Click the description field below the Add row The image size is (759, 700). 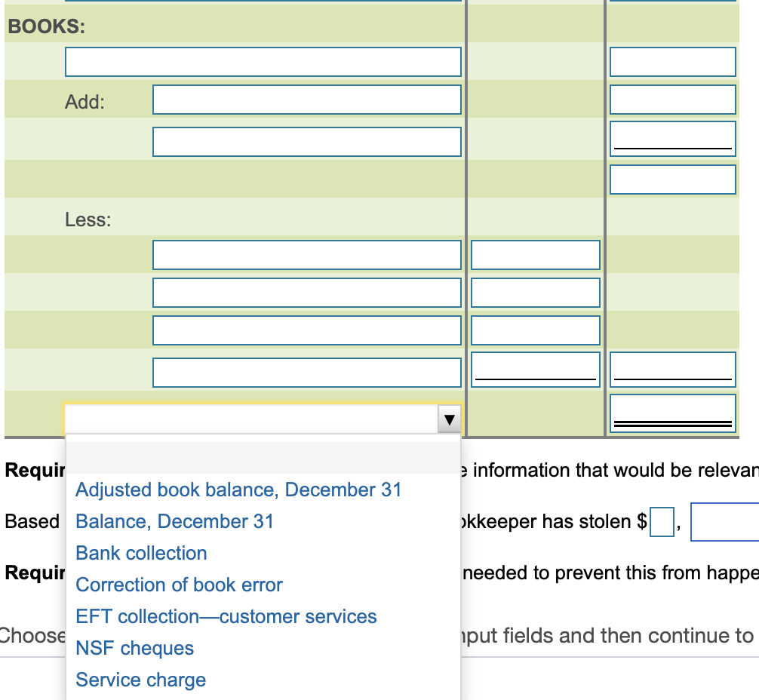[x=306, y=140]
